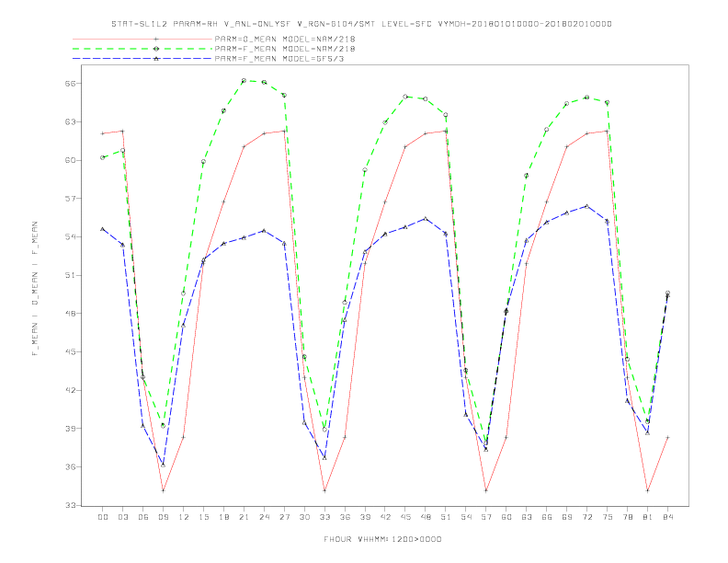Select legend entry PARM=F_MEAN MODEL=NAM/218
728x563 pixels.
coord(285,49)
